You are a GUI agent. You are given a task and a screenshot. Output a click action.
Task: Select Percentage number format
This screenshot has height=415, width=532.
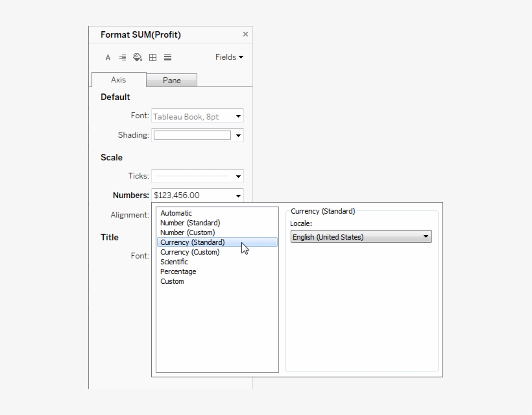coord(217,271)
